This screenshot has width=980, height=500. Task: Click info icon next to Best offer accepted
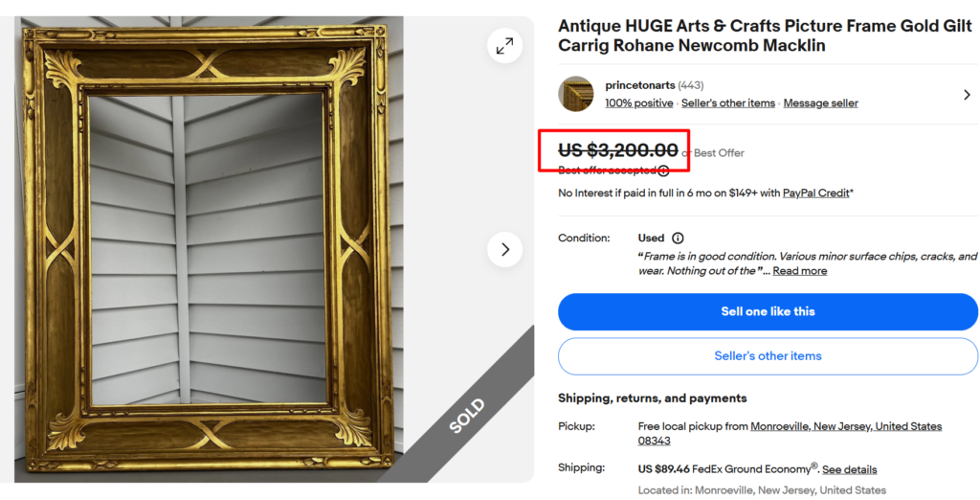click(x=663, y=170)
